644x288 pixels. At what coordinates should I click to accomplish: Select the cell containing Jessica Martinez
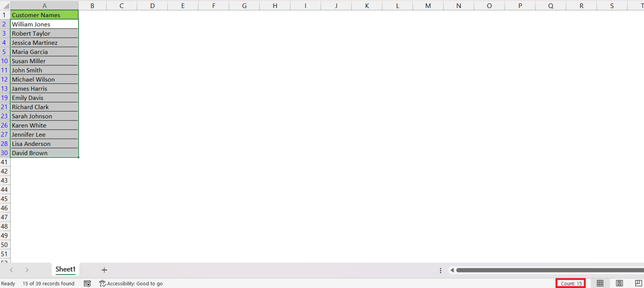[44, 43]
